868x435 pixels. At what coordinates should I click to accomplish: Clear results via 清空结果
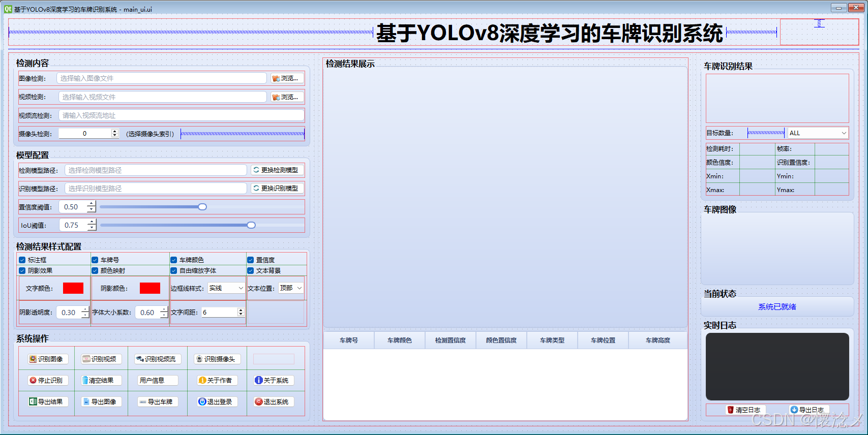pyautogui.click(x=101, y=380)
